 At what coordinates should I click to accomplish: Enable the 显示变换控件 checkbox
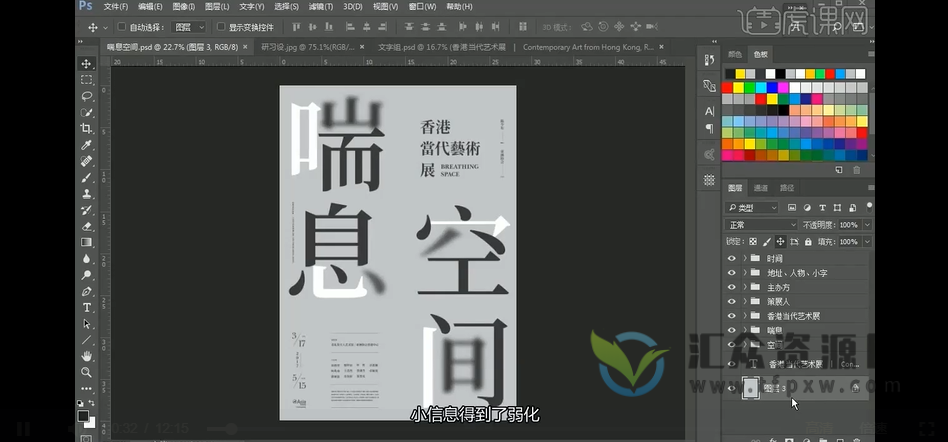pyautogui.click(x=221, y=27)
